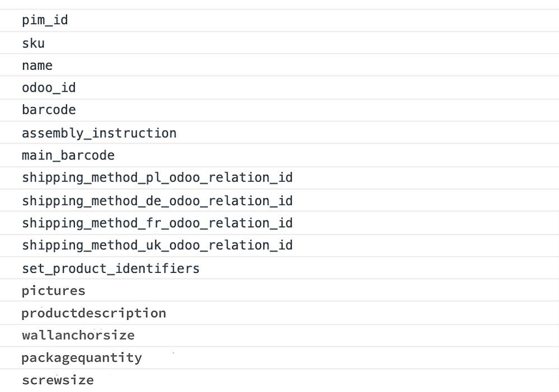The width and height of the screenshot is (559, 392).
Task: Highlight the first row in the field list
Action: [x=45, y=21]
